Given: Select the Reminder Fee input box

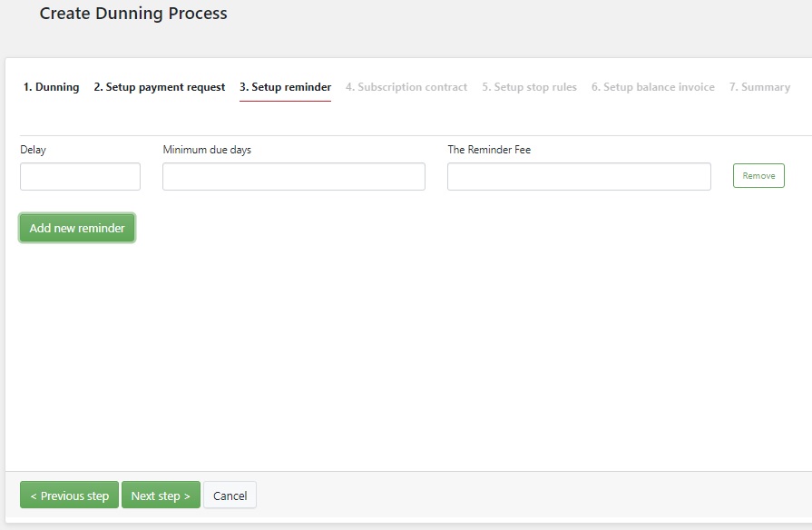Looking at the screenshot, I should tap(579, 177).
